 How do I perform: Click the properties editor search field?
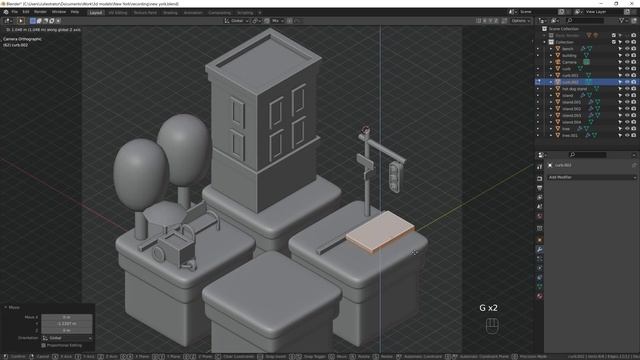pyautogui.click(x=588, y=155)
